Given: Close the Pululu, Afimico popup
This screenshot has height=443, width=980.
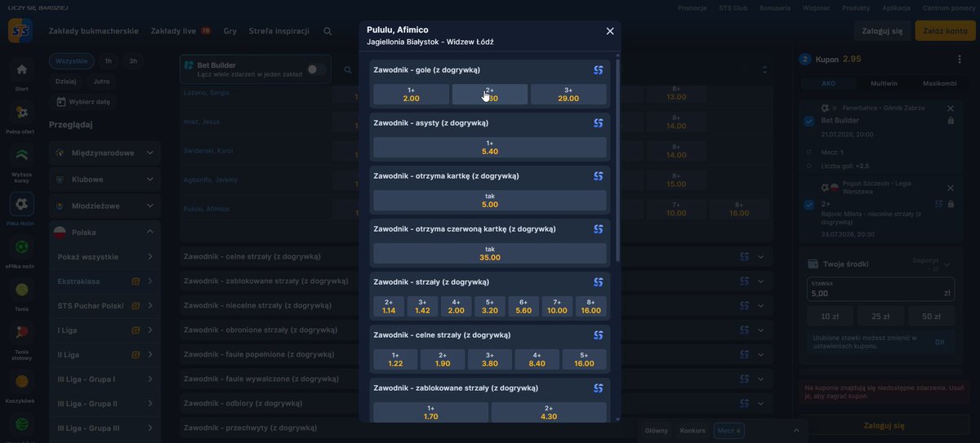Looking at the screenshot, I should 610,31.
